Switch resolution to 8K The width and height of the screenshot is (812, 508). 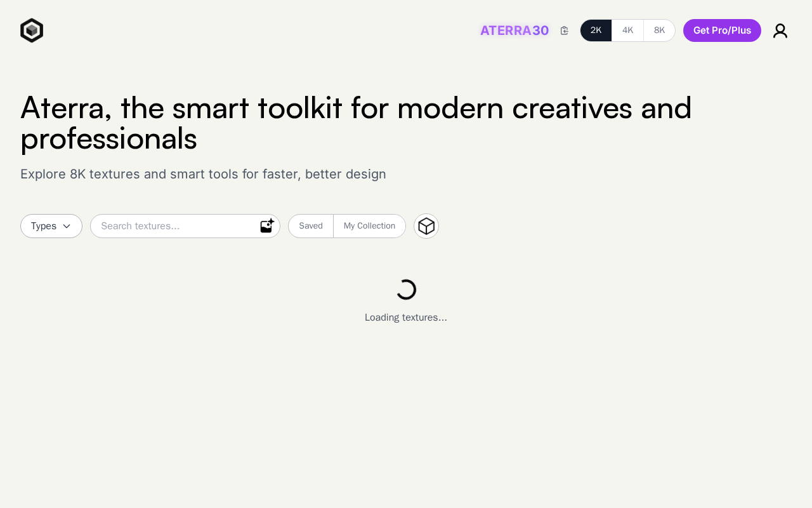(x=660, y=30)
